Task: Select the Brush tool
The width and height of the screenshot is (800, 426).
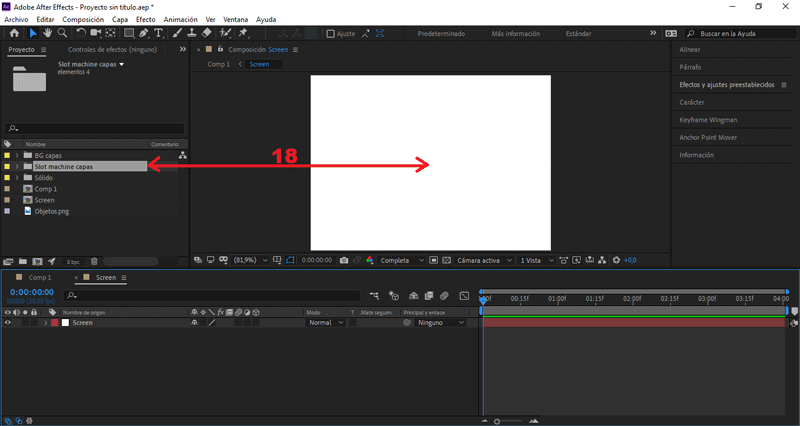Action: coord(177,33)
